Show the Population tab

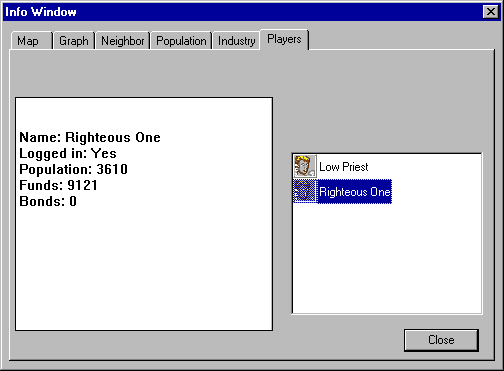(x=181, y=41)
